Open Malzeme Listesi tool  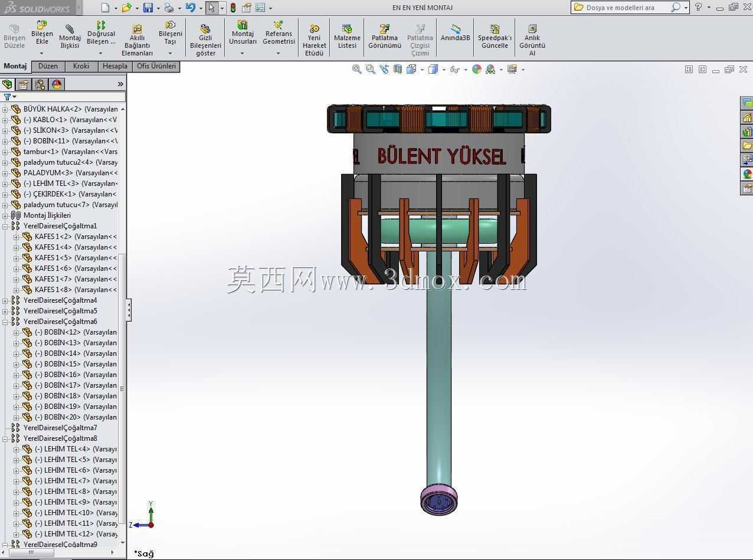(x=347, y=37)
